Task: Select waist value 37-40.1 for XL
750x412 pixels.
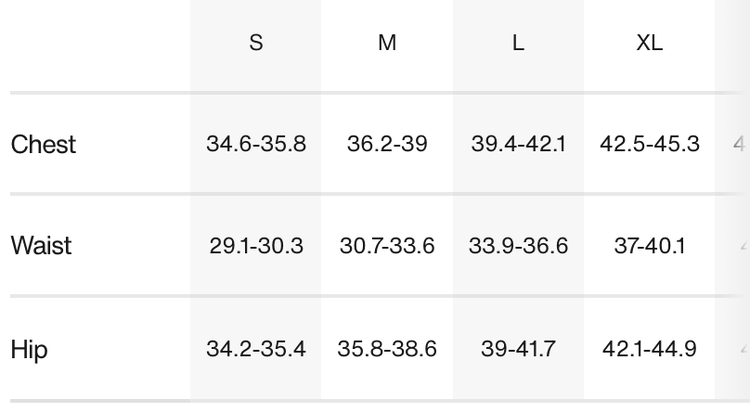Action: 649,246
